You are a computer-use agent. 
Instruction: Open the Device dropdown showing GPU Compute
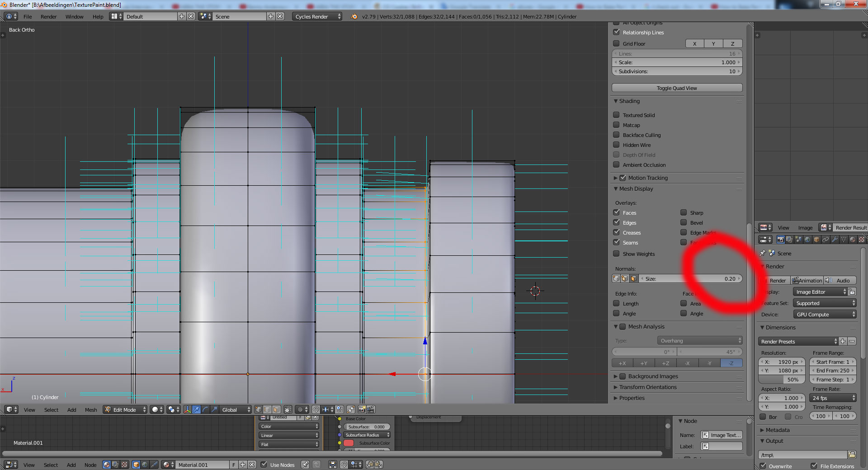[x=824, y=314]
